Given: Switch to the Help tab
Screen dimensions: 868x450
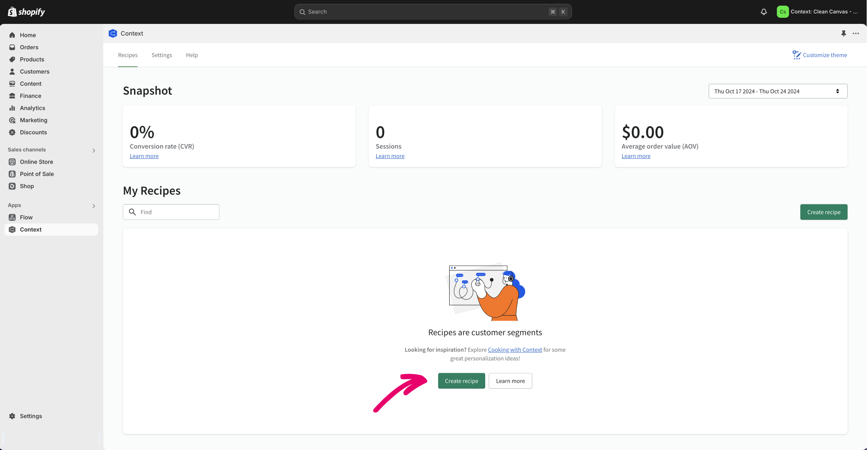Looking at the screenshot, I should pyautogui.click(x=192, y=55).
